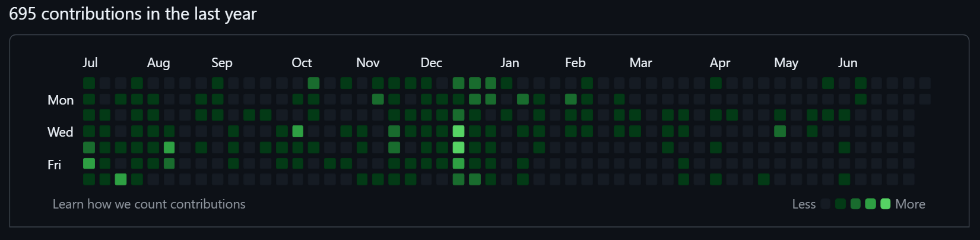Select the bright green Friday cell in July's first week

[x=89, y=163]
